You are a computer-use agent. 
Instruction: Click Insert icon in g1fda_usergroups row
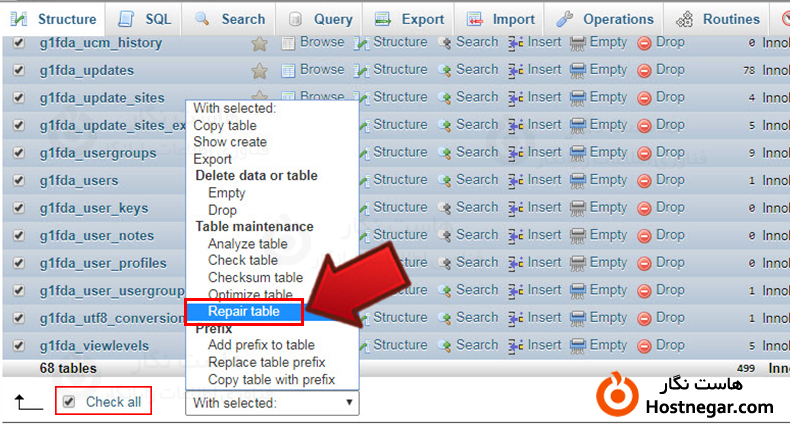pyautogui.click(x=516, y=153)
